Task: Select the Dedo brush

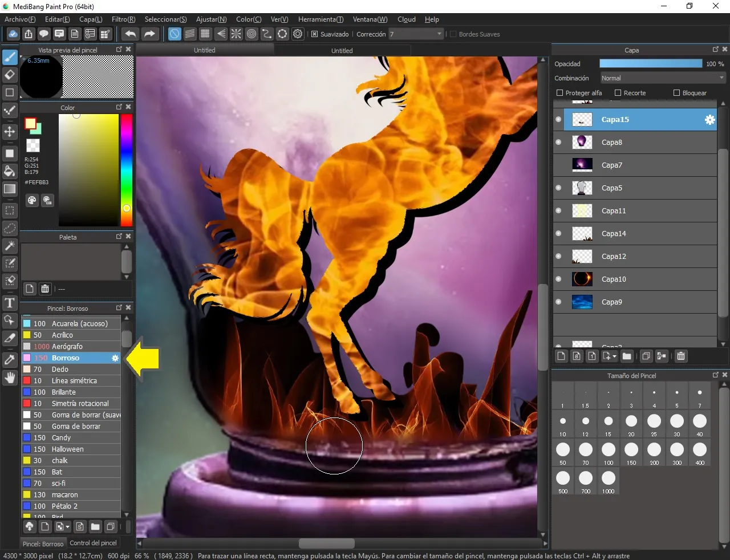Action: [x=71, y=370]
